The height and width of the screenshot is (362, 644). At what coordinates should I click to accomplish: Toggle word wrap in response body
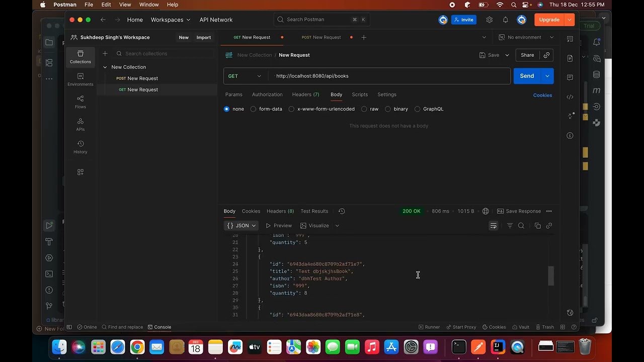[x=494, y=226]
